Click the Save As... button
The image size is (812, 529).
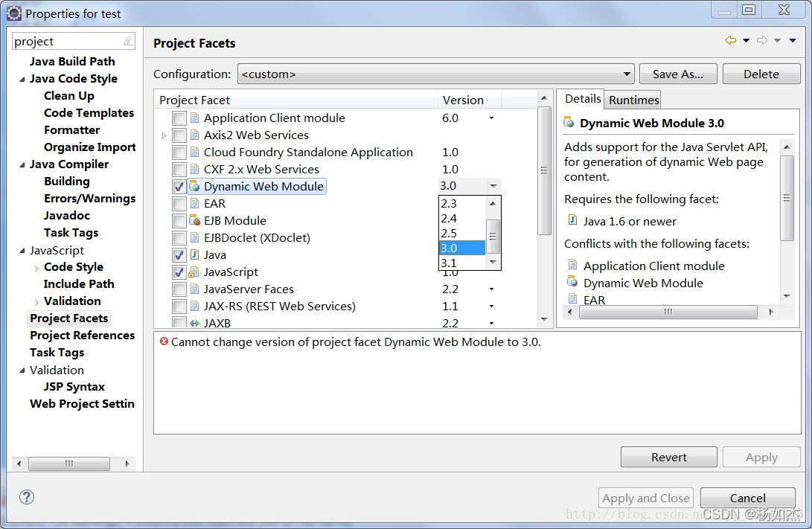coord(678,74)
